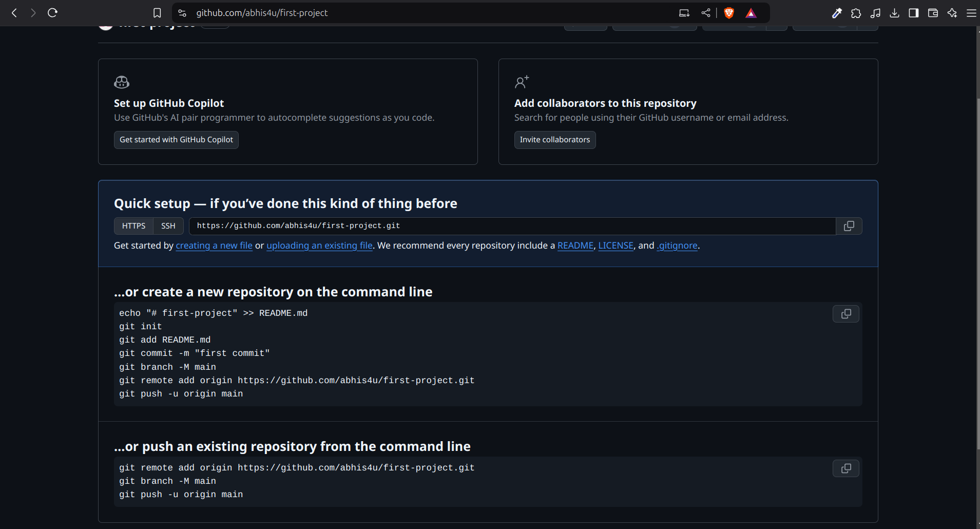Click '...or push an existing repository' heading
Screen dimensions: 980x529
(x=292, y=446)
